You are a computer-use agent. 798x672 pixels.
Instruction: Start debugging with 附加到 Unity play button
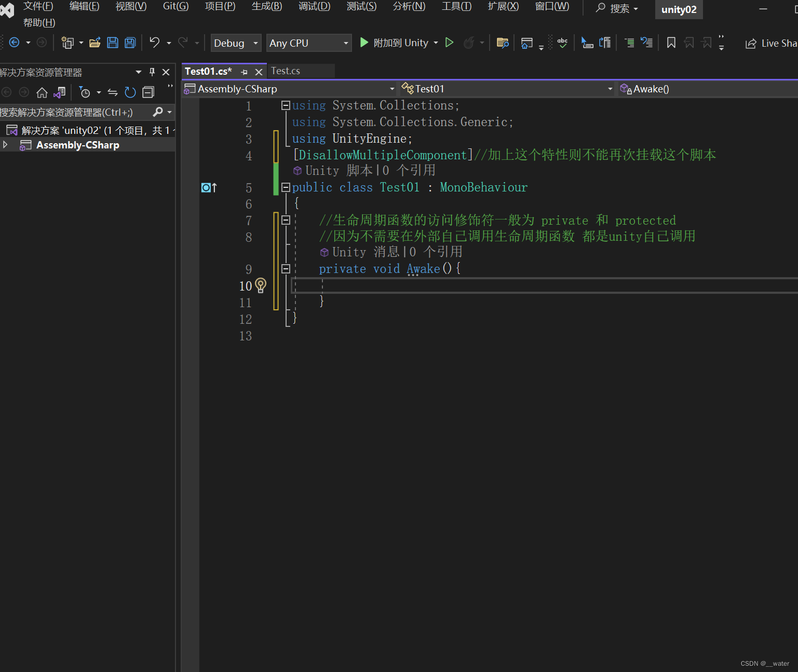[x=363, y=43]
